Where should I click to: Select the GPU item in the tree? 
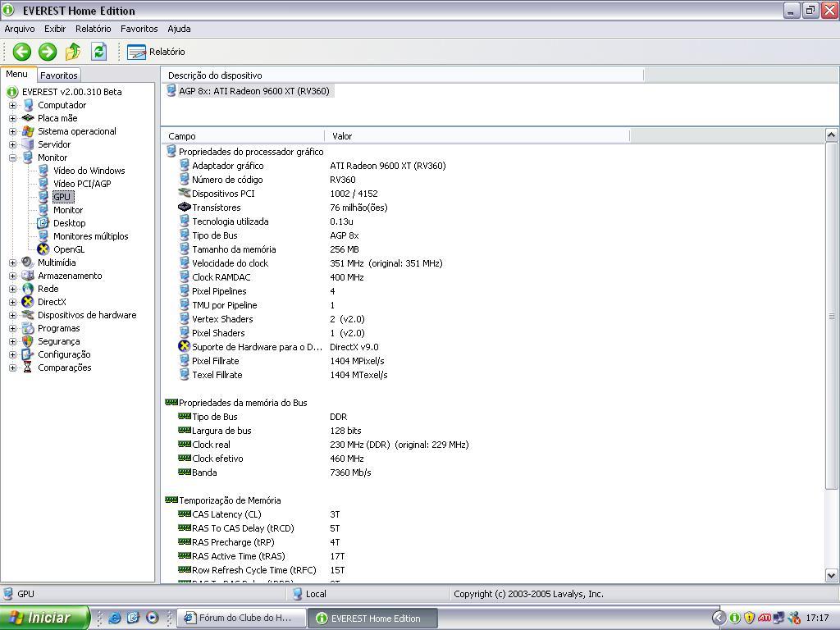click(62, 197)
